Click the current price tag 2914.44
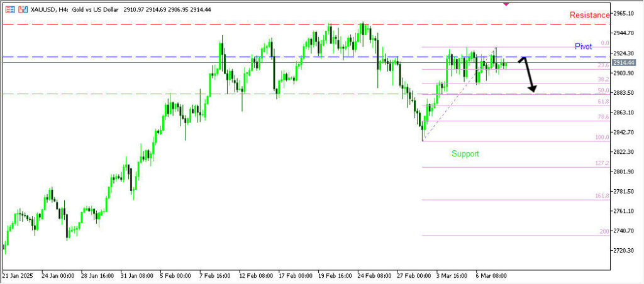The height and width of the screenshot is (284, 644). click(623, 63)
